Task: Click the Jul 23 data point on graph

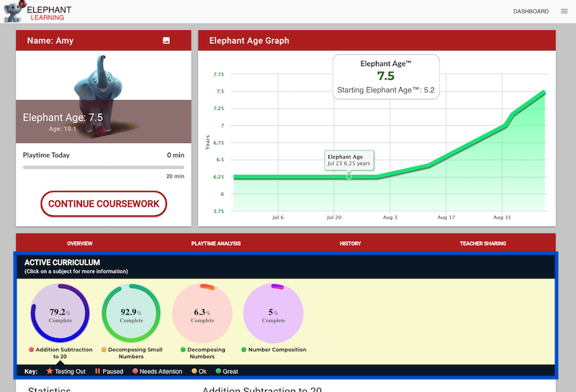Action: coord(349,176)
